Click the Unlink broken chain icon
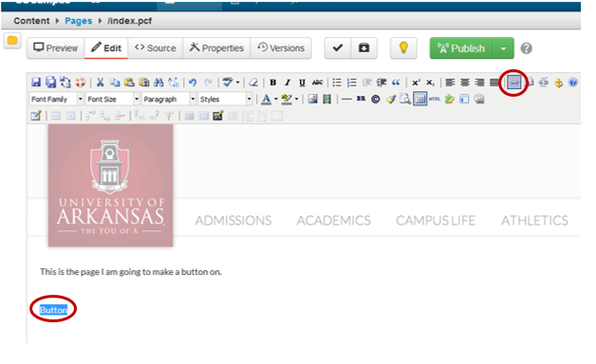596x364 pixels. pyautogui.click(x=544, y=82)
